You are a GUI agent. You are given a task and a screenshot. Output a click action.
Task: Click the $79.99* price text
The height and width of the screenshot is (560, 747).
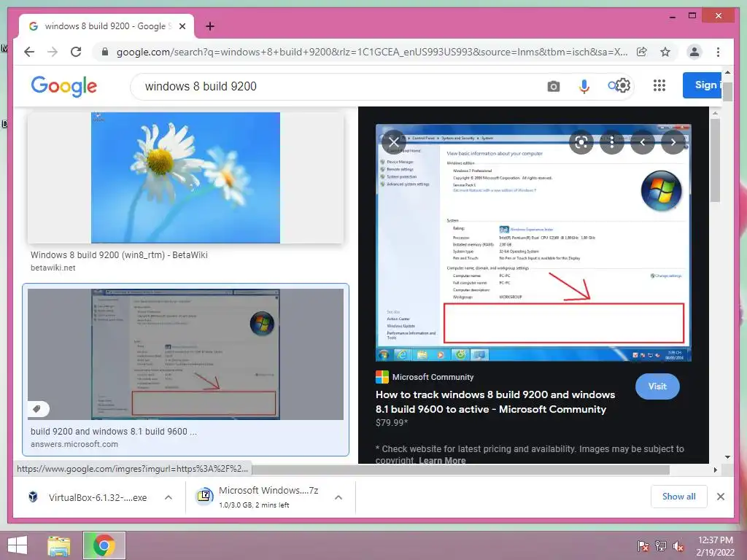(x=392, y=422)
